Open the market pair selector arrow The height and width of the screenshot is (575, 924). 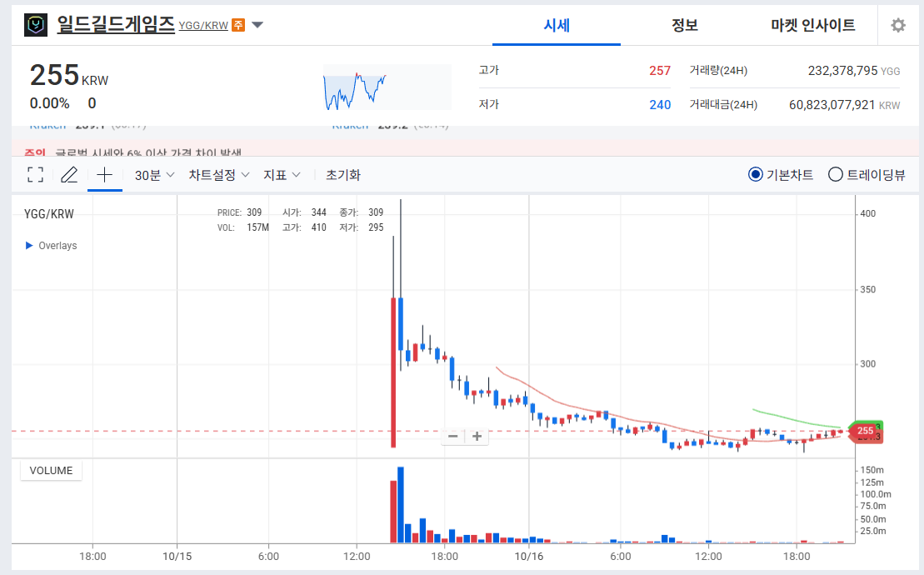(x=257, y=25)
